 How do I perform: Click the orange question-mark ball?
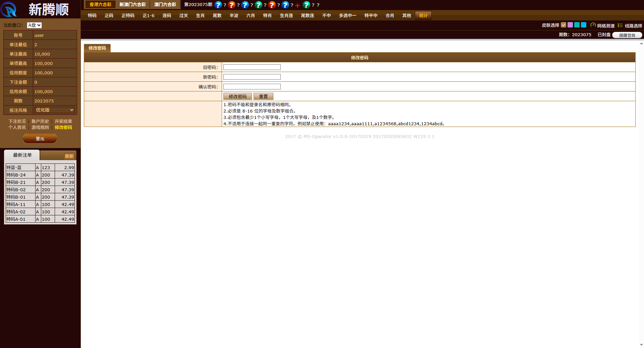coord(232,5)
